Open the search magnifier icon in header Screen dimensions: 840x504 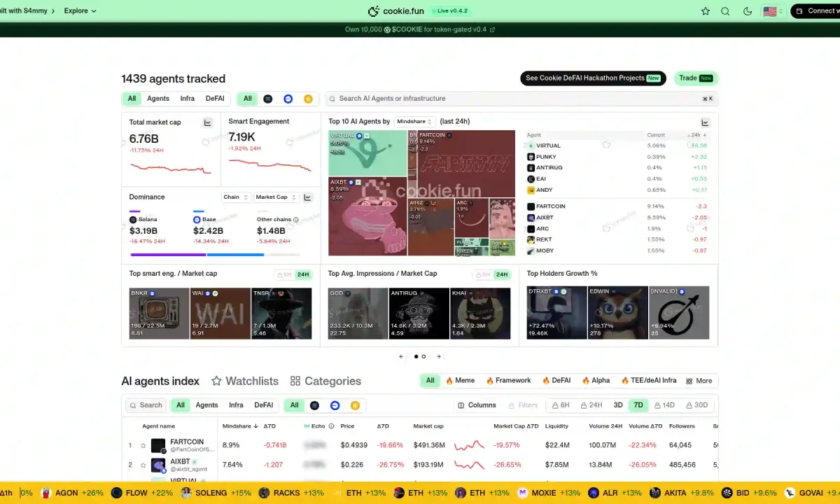point(725,11)
